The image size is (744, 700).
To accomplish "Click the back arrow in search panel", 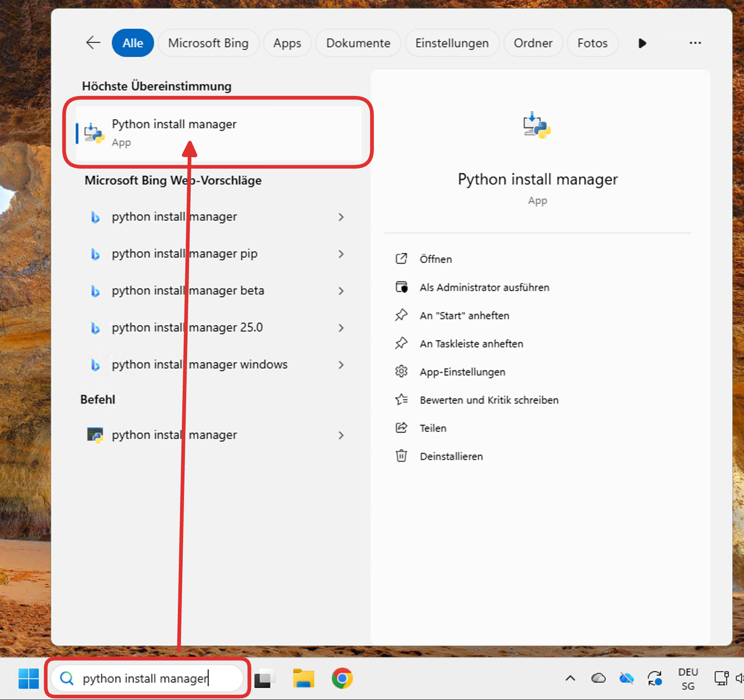I will 93,43.
